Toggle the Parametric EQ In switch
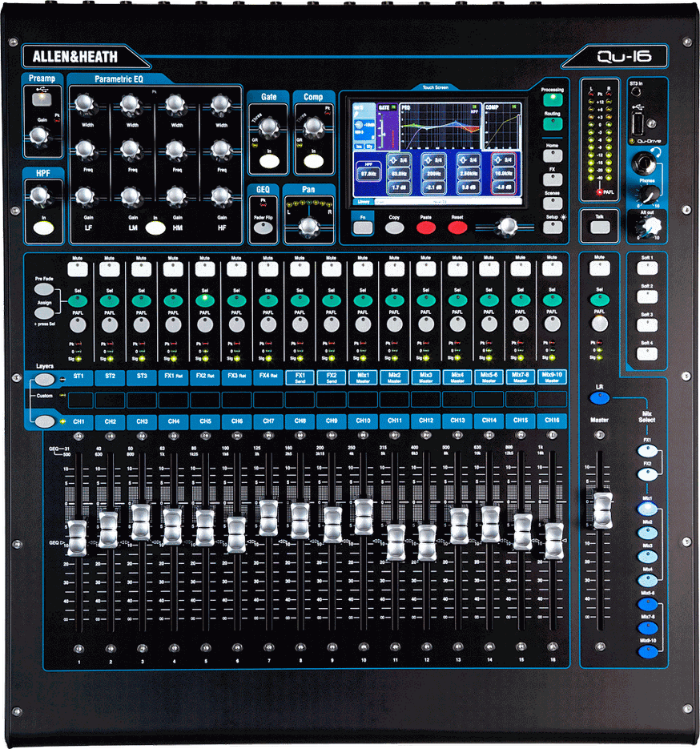This screenshot has width=700, height=749. 155,228
